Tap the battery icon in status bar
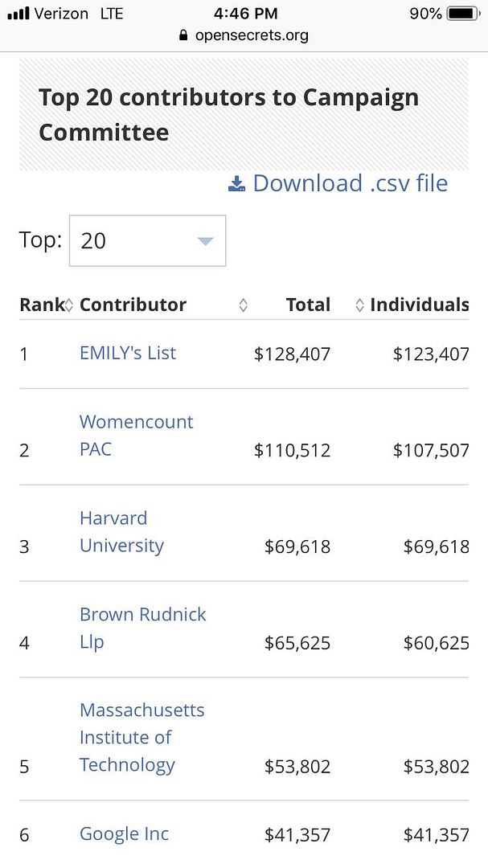This screenshot has height=868, width=488. (462, 14)
